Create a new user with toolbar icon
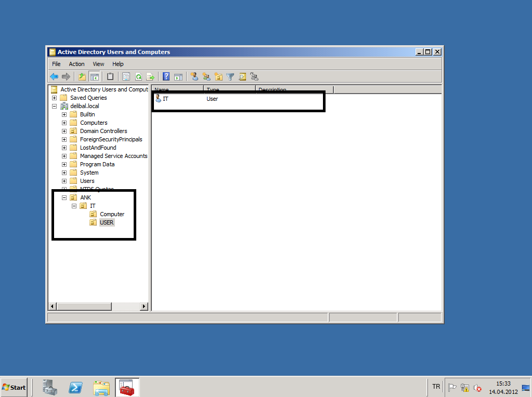This screenshot has width=532, height=397. (x=194, y=77)
